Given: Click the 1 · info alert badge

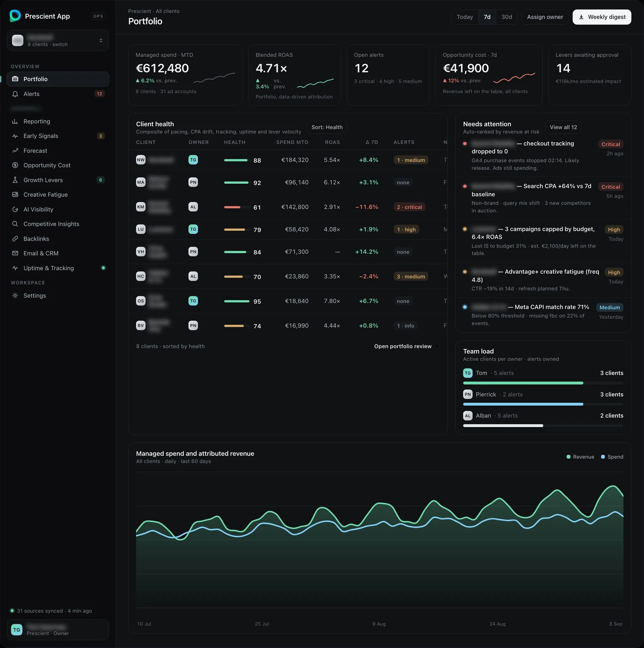Looking at the screenshot, I should pos(406,326).
